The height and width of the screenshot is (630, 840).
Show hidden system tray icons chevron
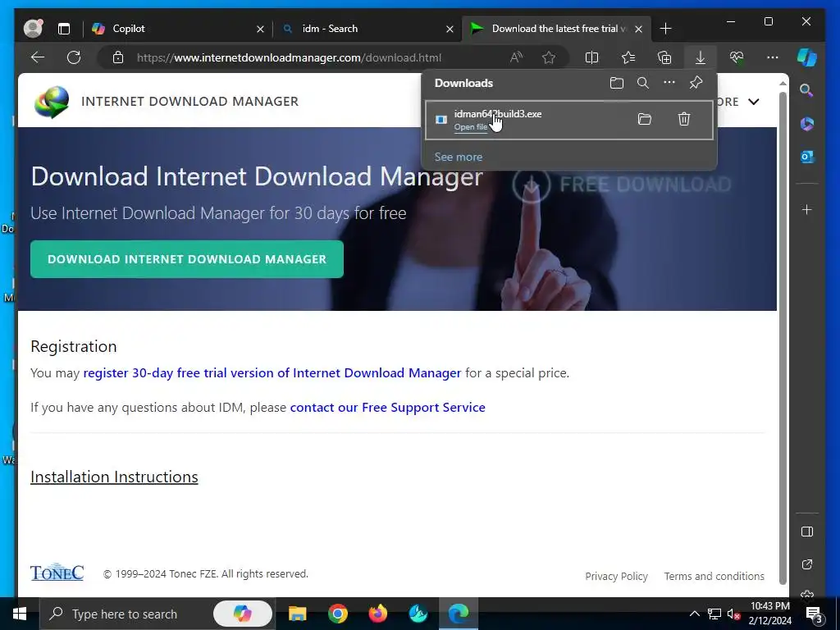point(694,614)
